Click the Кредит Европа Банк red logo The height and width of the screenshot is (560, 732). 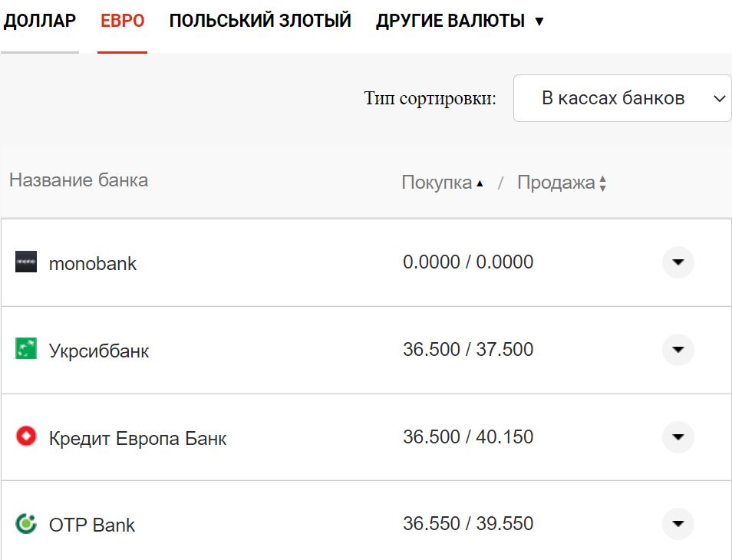(27, 437)
